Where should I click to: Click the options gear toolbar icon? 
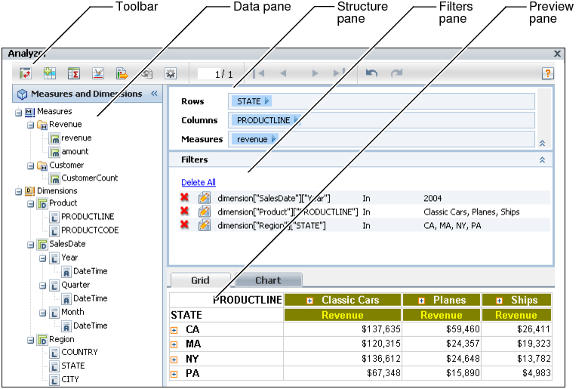tap(171, 73)
